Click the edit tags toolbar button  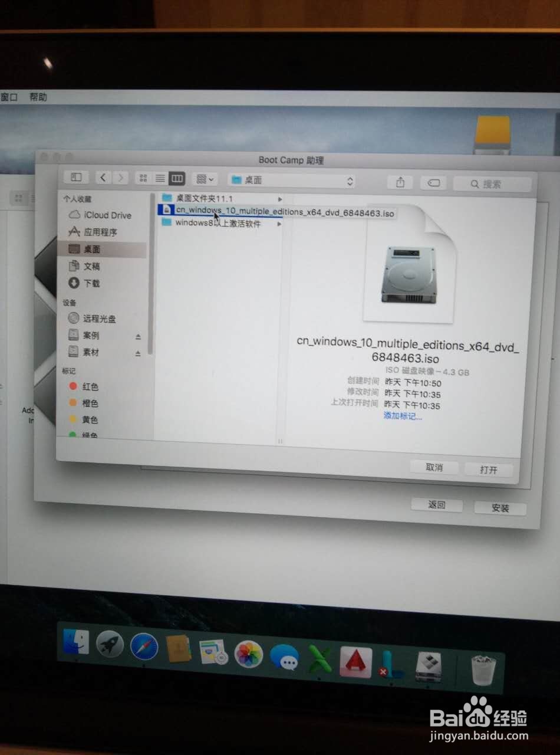(x=433, y=183)
